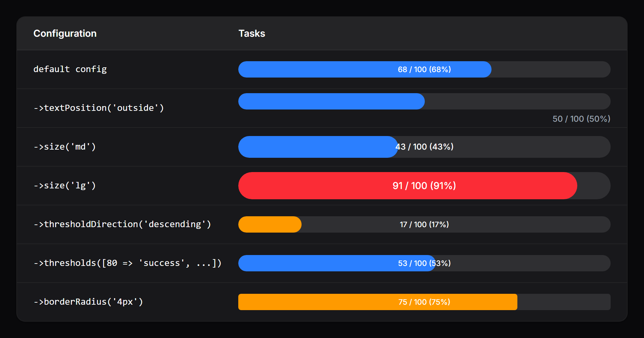Image resolution: width=644 pixels, height=338 pixels.
Task: Click the Tasks column header
Action: (x=252, y=33)
